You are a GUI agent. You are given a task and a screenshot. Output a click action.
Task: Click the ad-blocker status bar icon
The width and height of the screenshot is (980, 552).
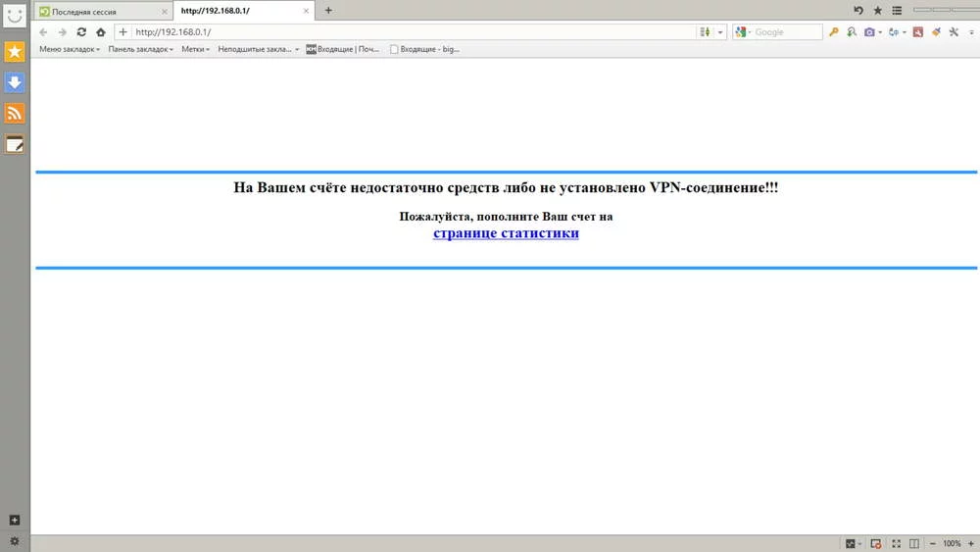(875, 544)
